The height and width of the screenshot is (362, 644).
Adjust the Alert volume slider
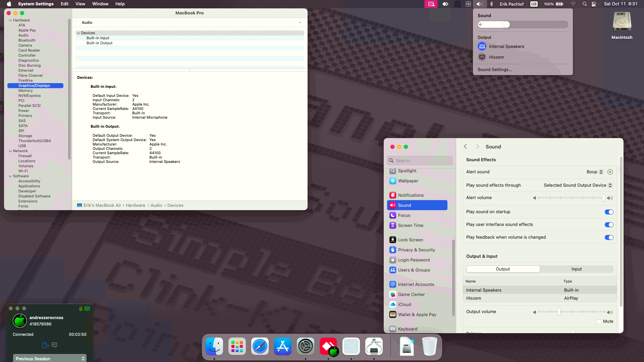tap(572, 198)
